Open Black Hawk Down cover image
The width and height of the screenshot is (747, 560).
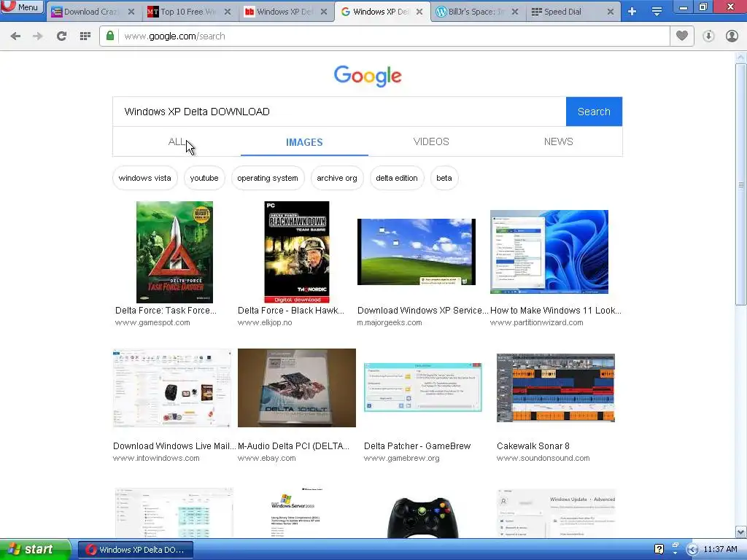tap(297, 252)
